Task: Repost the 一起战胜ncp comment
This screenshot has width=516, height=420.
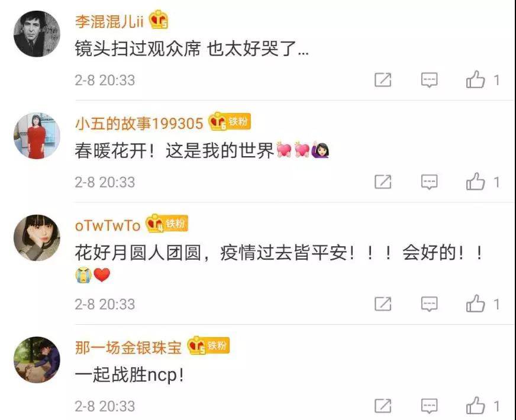Action: pos(383,406)
